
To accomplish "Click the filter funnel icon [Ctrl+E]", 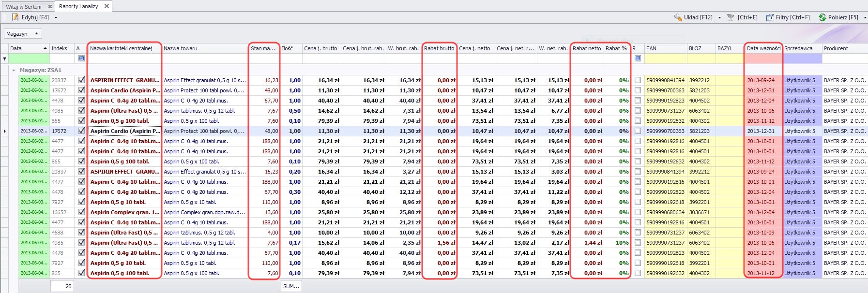I will click(731, 17).
